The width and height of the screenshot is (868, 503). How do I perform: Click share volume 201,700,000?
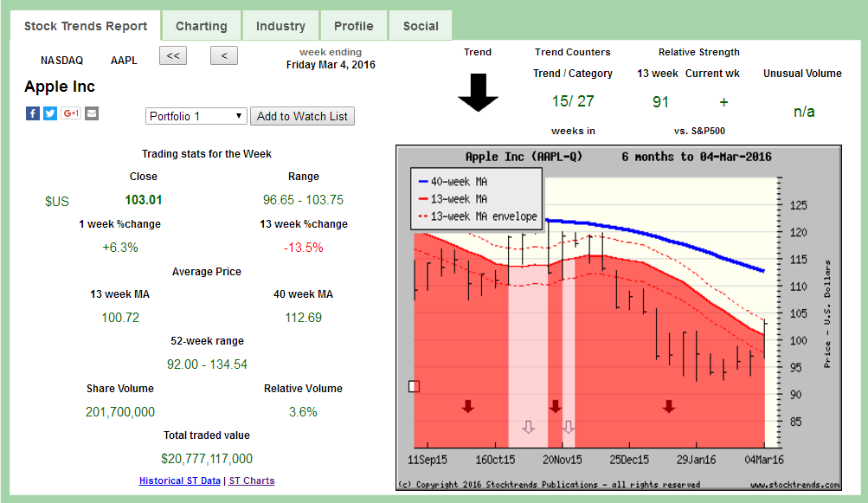pos(120,412)
